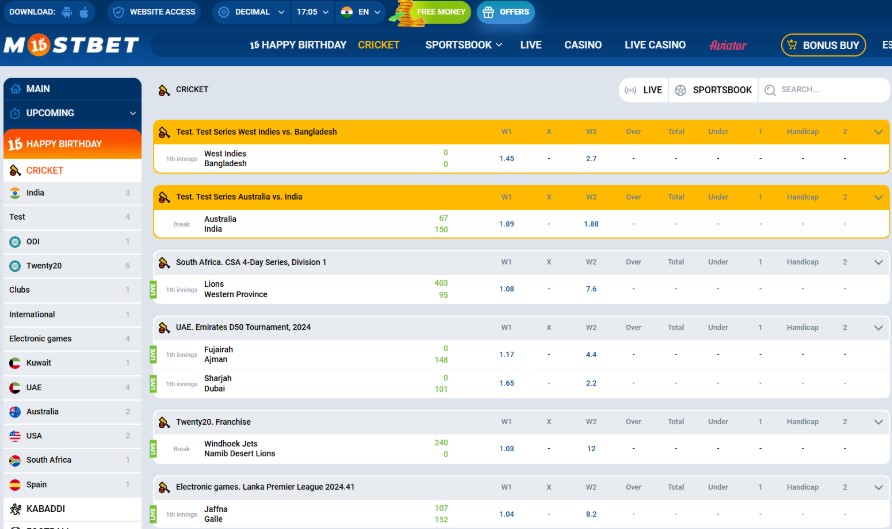Open the Decimal odds format dropdown
Viewport: 892px width, 529px height.
coord(251,12)
